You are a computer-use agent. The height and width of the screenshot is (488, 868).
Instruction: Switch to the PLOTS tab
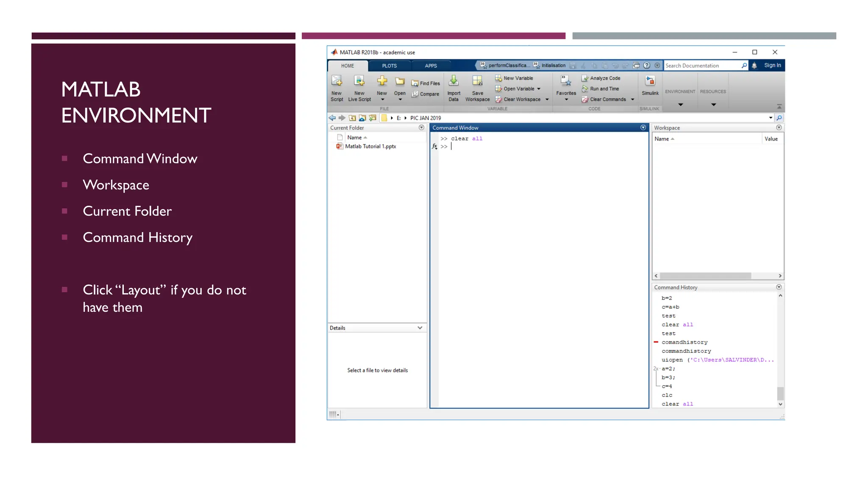(x=389, y=66)
